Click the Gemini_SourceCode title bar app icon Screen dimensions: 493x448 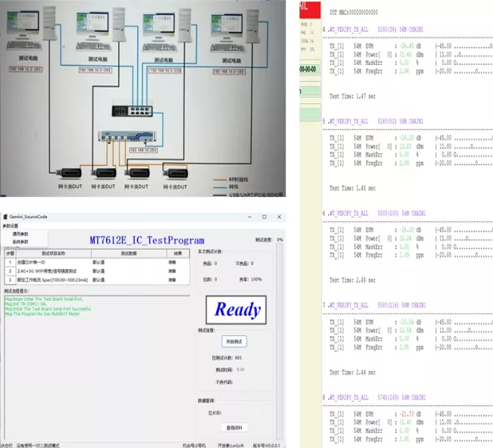pos(5,217)
